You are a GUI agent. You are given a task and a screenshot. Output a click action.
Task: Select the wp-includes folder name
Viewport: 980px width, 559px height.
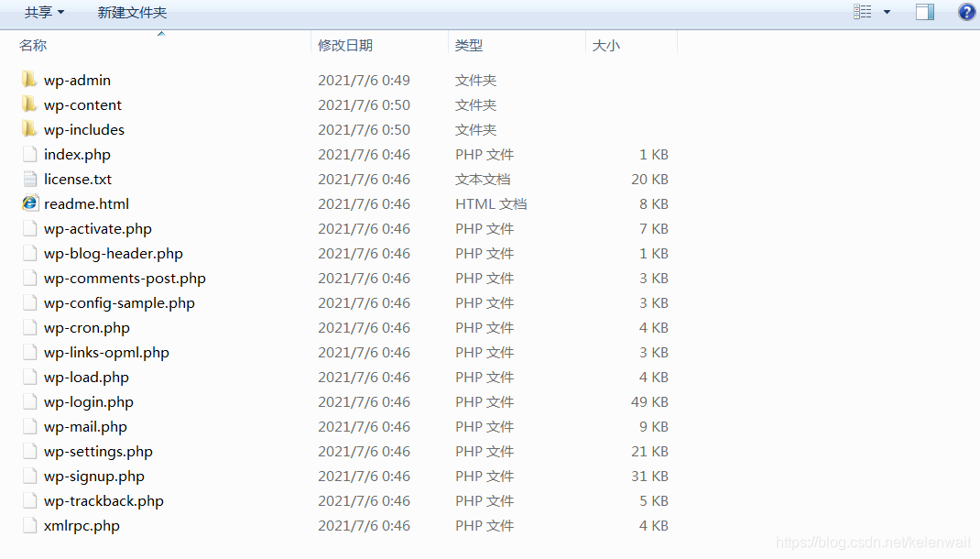click(83, 130)
